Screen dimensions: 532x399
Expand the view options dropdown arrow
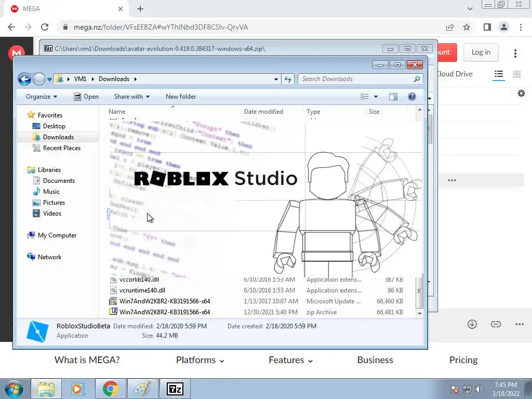tap(376, 97)
